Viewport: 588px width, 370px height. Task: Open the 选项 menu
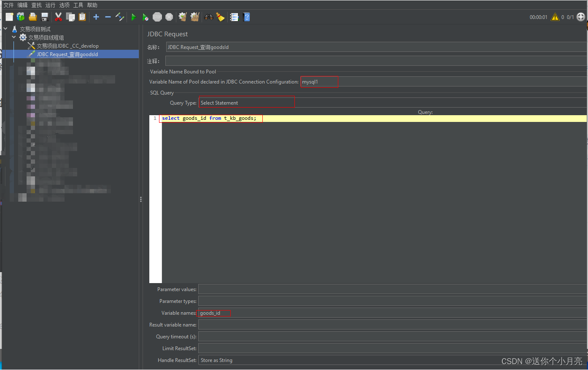65,5
